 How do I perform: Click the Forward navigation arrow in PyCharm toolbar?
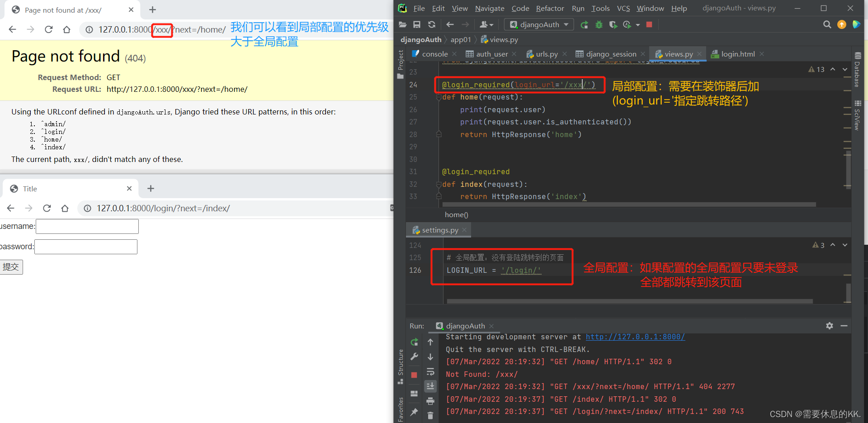pyautogui.click(x=465, y=24)
